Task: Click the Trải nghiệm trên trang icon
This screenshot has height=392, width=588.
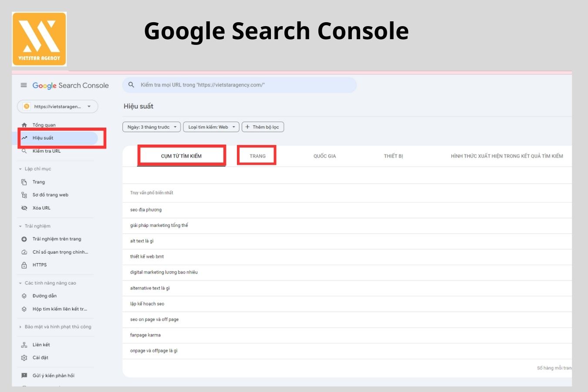Action: (x=24, y=239)
